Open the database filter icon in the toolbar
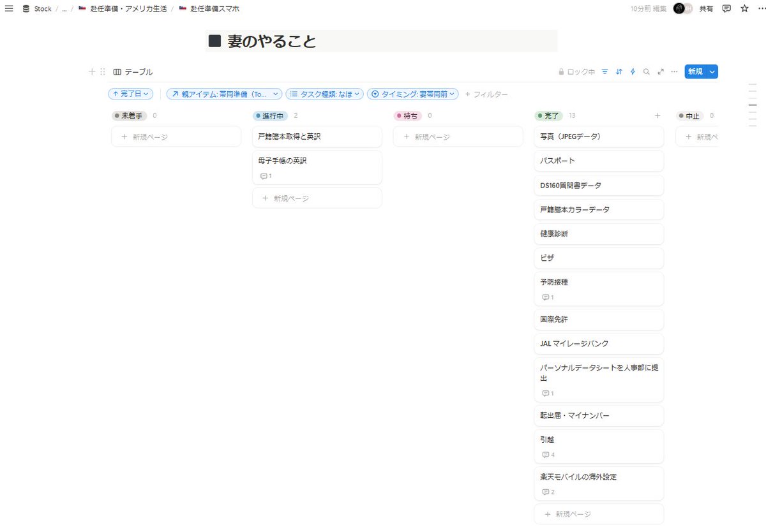Screen dimensions: 766x532 click(605, 72)
